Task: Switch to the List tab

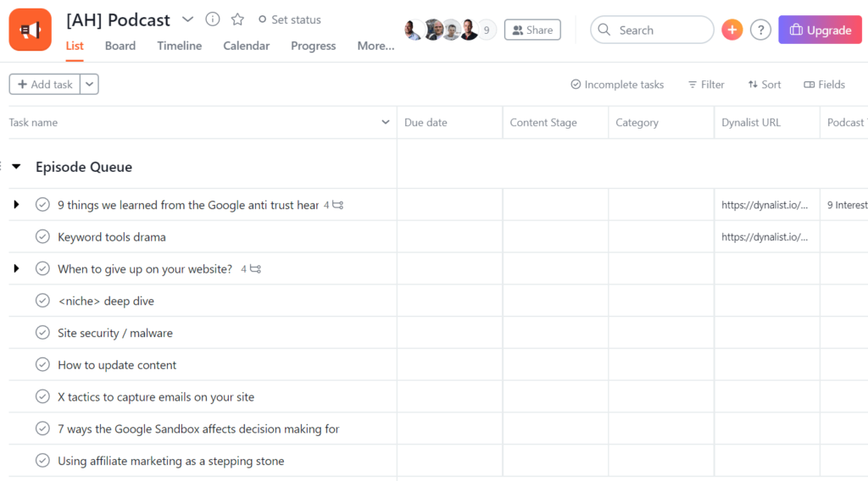Action: point(75,46)
